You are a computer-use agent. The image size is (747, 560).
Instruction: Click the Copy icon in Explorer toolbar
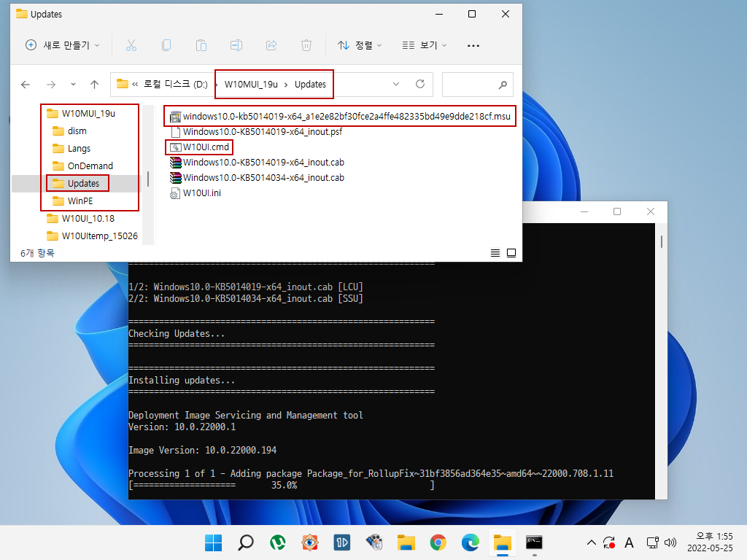166,45
